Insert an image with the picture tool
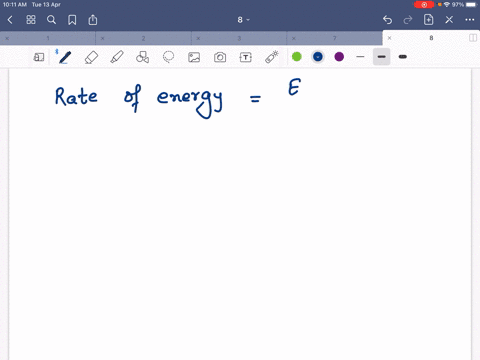Viewport: 480px width, 360px height. pos(194,57)
